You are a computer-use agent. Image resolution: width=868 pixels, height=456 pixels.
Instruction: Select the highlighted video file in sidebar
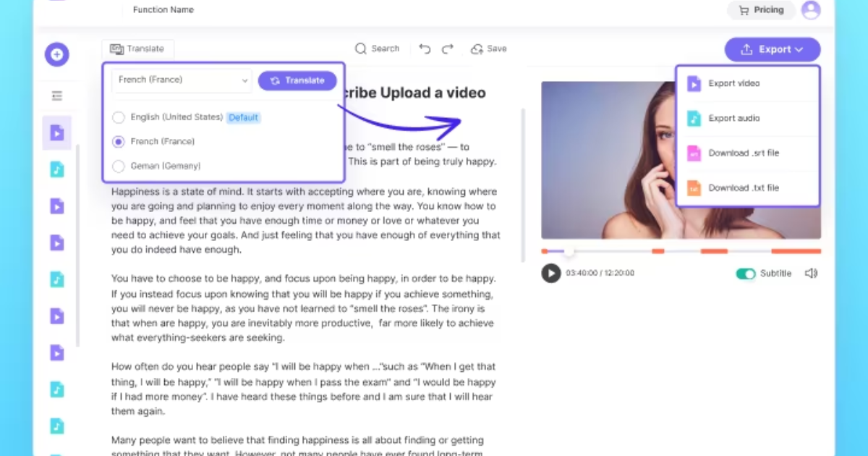pos(57,132)
